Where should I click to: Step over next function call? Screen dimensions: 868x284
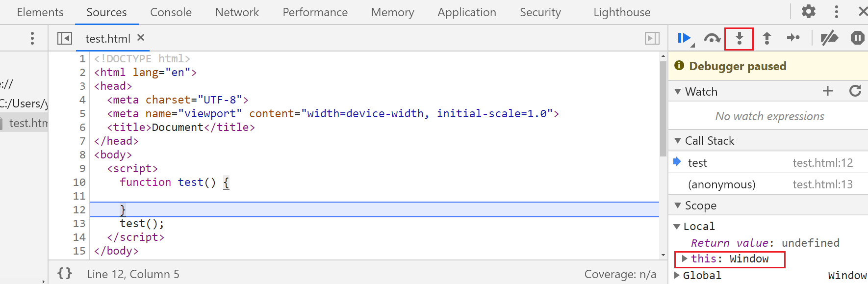tap(712, 38)
